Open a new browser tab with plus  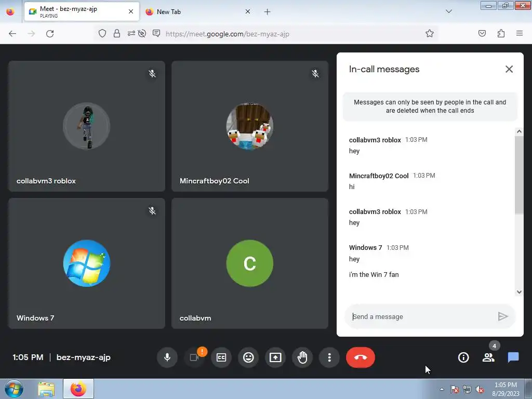click(268, 12)
